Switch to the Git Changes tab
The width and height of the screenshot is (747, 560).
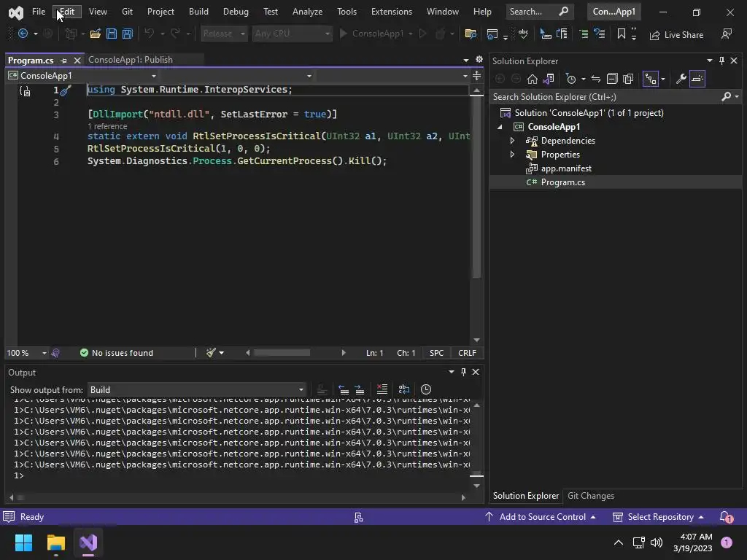pos(591,496)
